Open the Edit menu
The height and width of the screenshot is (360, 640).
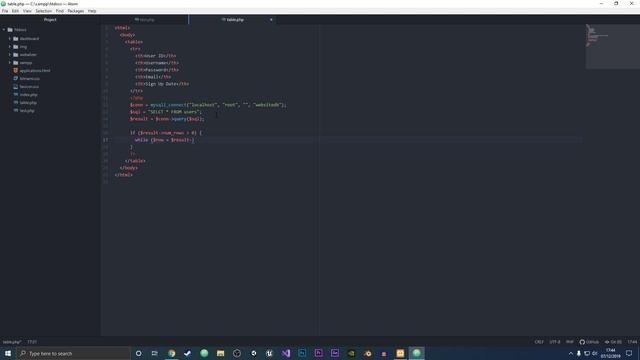click(x=16, y=11)
